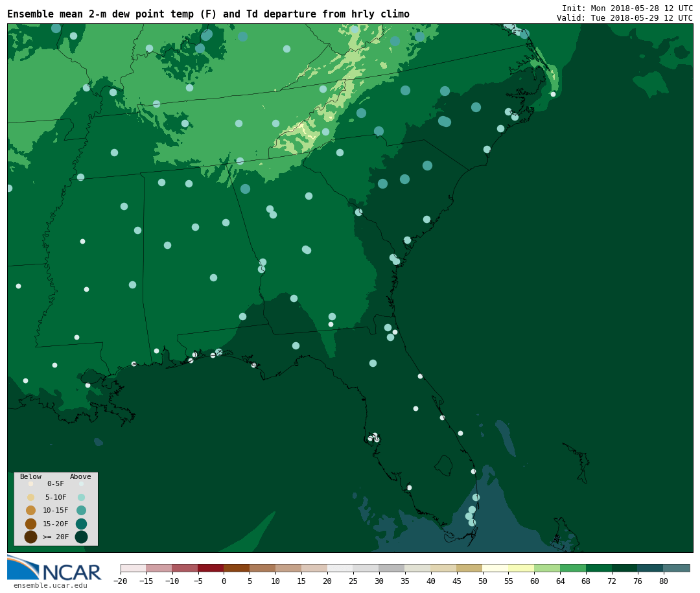The height and width of the screenshot is (593, 700).
Task: Click the "Above" legend heading
Action: 80,476
